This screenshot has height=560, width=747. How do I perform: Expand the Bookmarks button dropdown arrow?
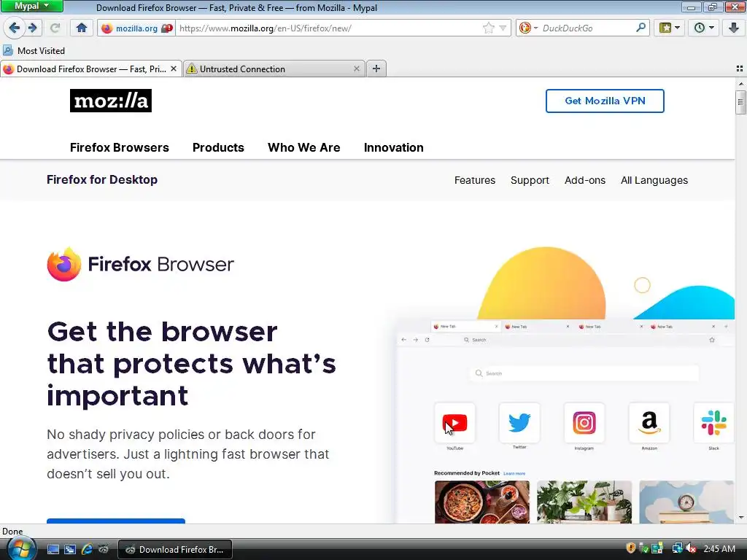677,28
